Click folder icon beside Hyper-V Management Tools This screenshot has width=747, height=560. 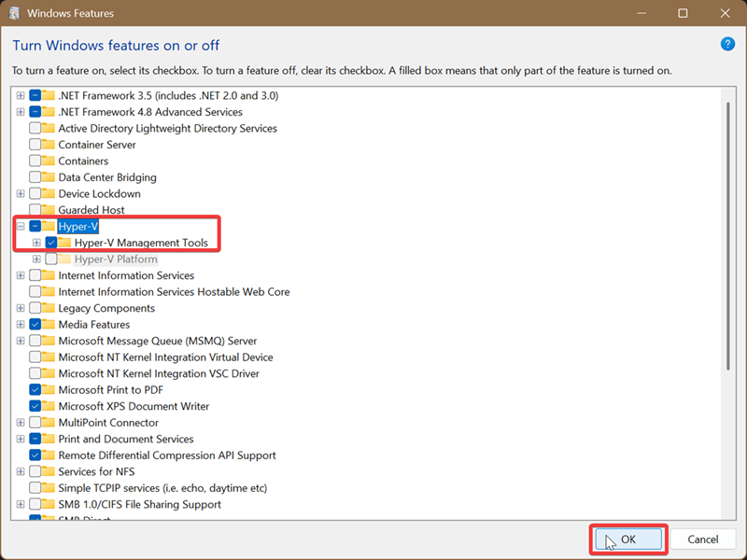pyautogui.click(x=64, y=243)
